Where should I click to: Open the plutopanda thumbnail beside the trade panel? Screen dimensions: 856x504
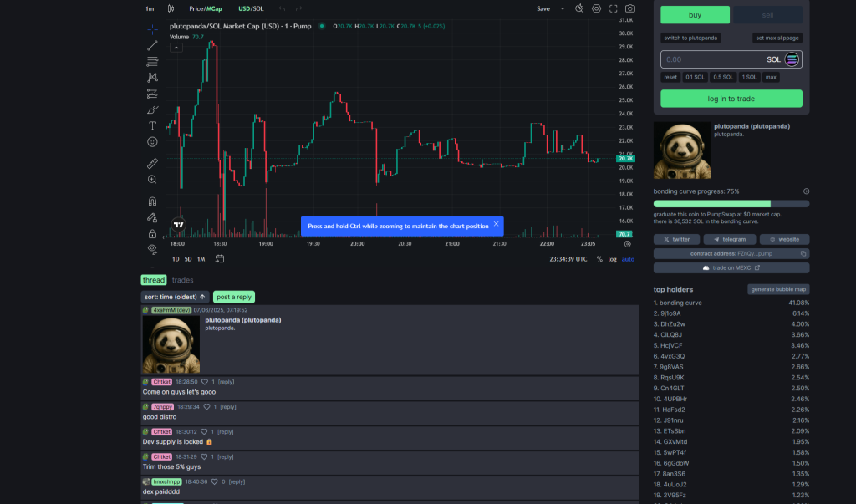click(x=682, y=150)
